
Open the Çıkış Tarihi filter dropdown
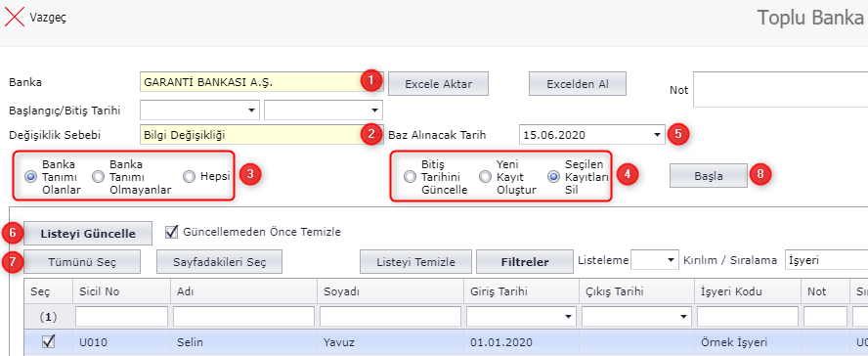coord(683,317)
